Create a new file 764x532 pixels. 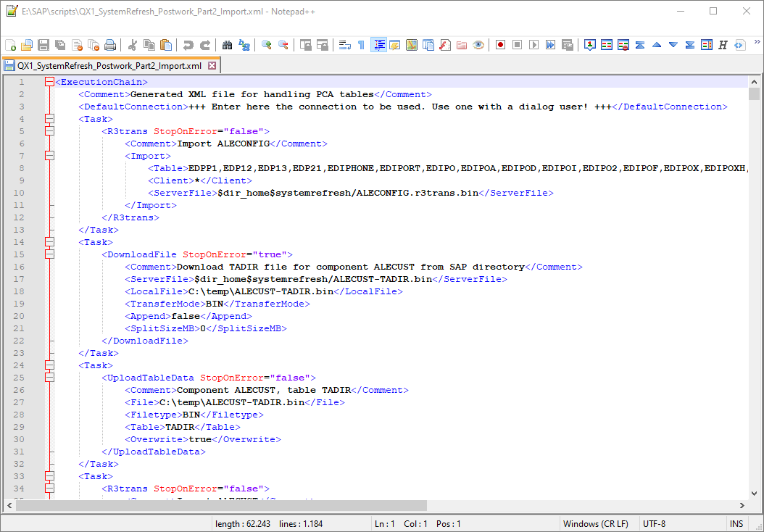click(x=12, y=44)
